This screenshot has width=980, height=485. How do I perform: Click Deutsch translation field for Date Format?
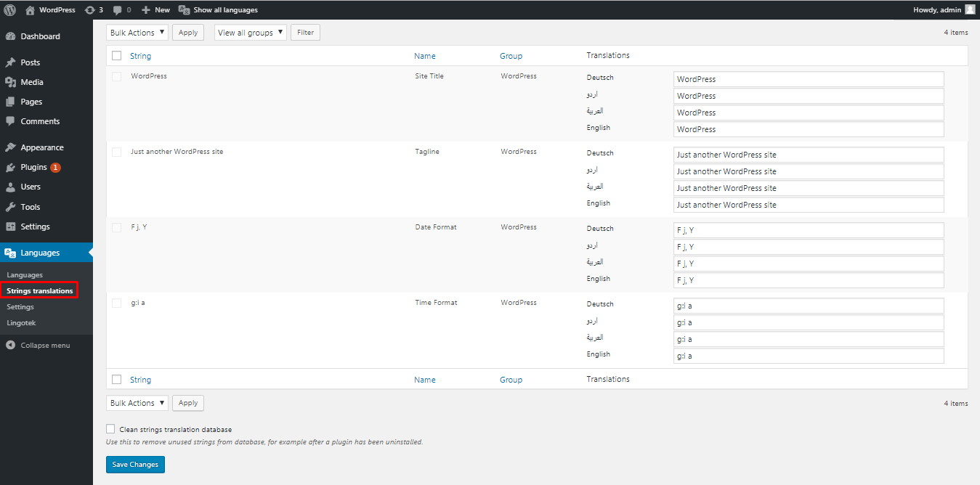pos(809,230)
